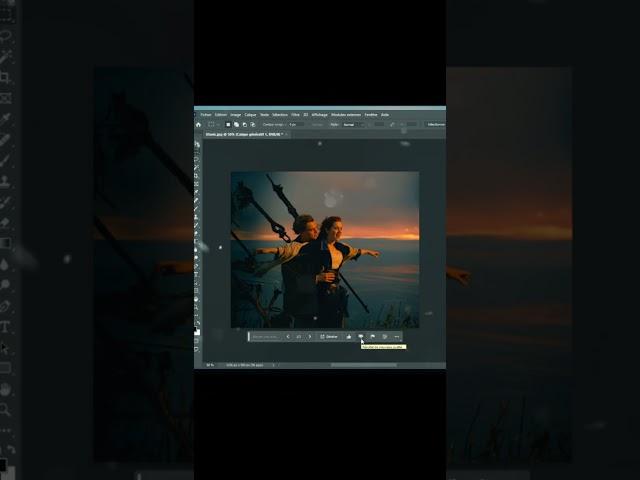This screenshot has width=640, height=480.
Task: Select the Blur tool
Action: tap(197, 249)
